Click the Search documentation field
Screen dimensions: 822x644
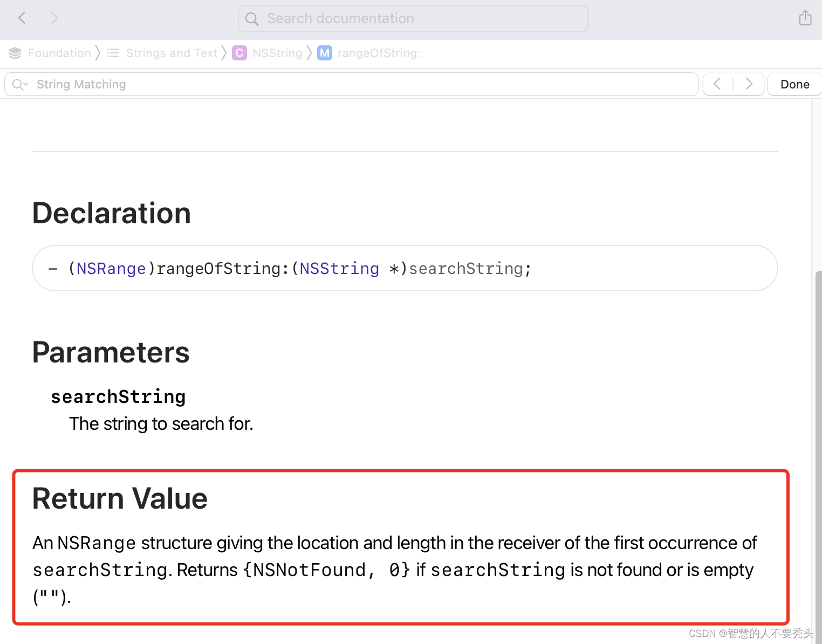pyautogui.click(x=413, y=18)
